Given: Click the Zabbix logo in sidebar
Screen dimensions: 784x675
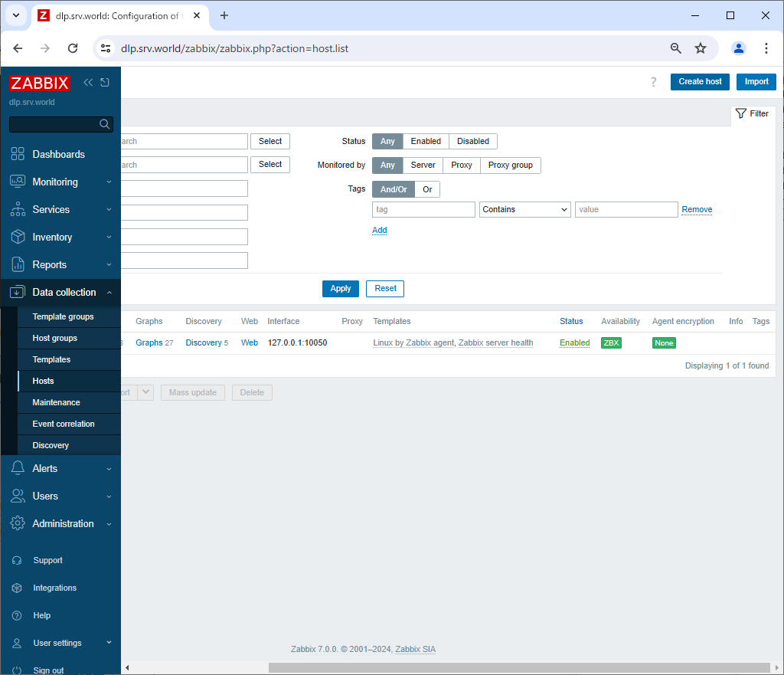Looking at the screenshot, I should pos(40,83).
